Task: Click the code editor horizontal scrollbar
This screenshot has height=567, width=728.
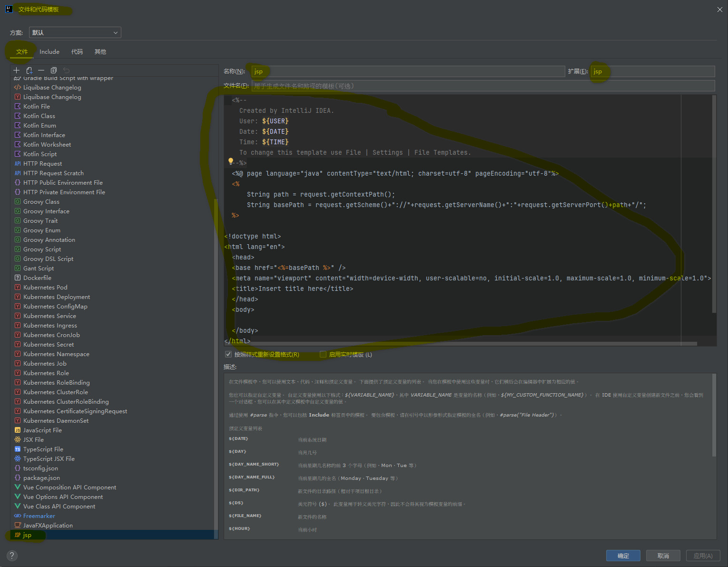Action: click(461, 343)
